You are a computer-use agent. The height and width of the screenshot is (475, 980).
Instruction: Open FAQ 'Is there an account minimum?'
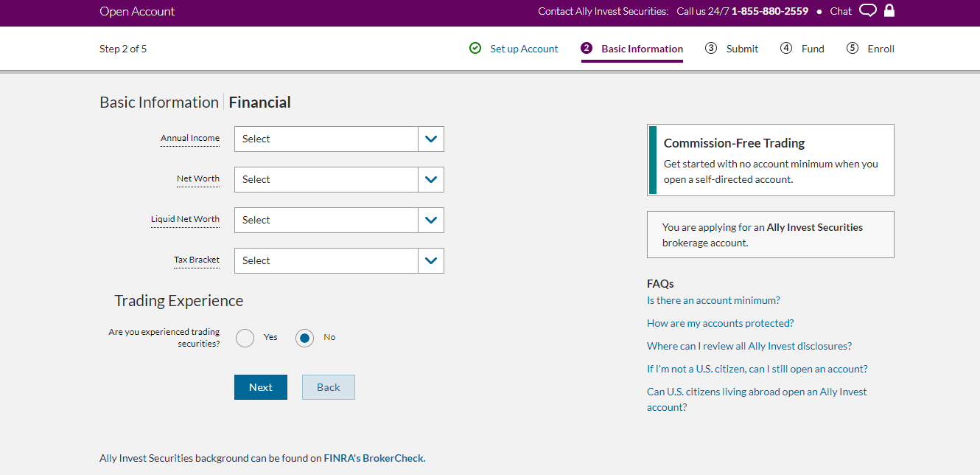click(x=713, y=300)
